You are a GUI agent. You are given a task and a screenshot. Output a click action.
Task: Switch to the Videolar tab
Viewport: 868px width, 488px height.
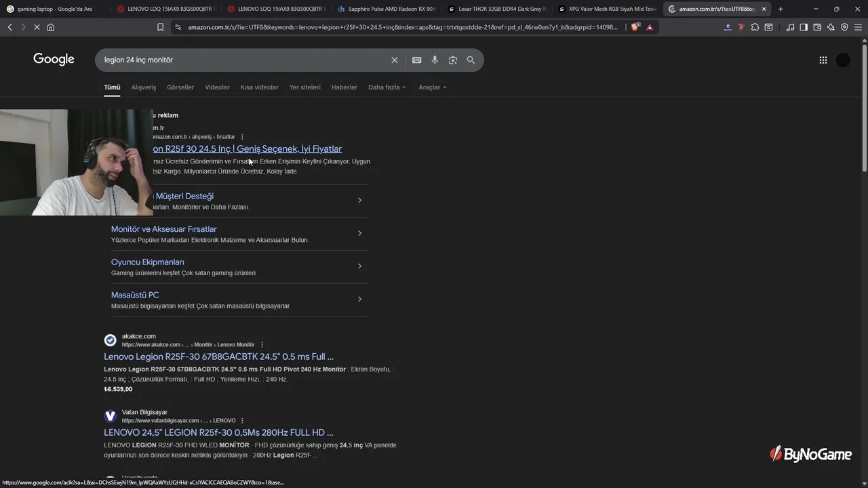(x=217, y=87)
